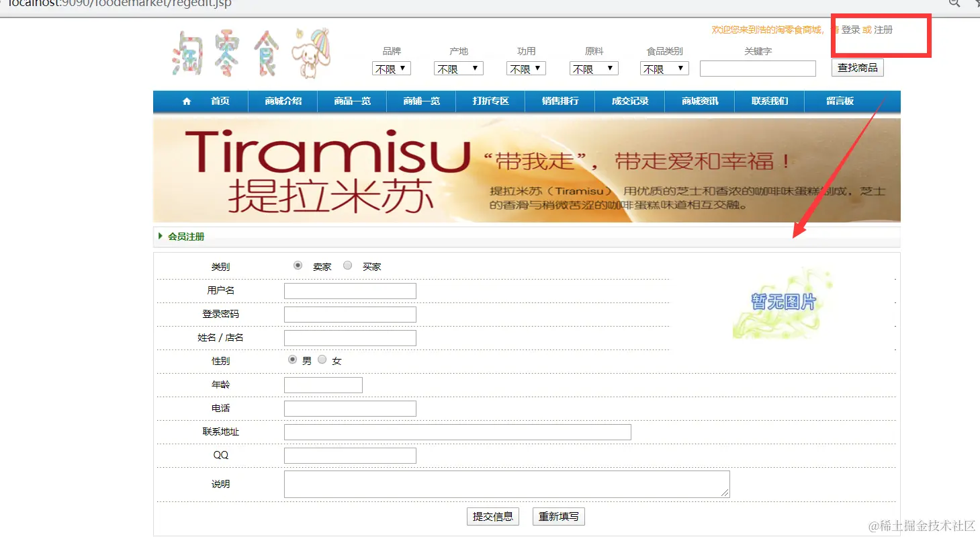The height and width of the screenshot is (537, 980).
Task: Click the 性别 field label
Action: [220, 361]
